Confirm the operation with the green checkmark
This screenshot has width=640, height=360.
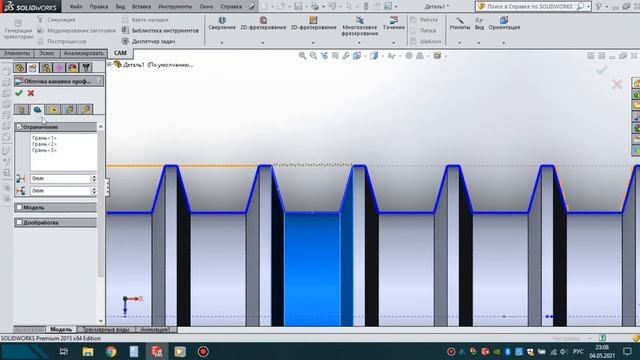19,93
